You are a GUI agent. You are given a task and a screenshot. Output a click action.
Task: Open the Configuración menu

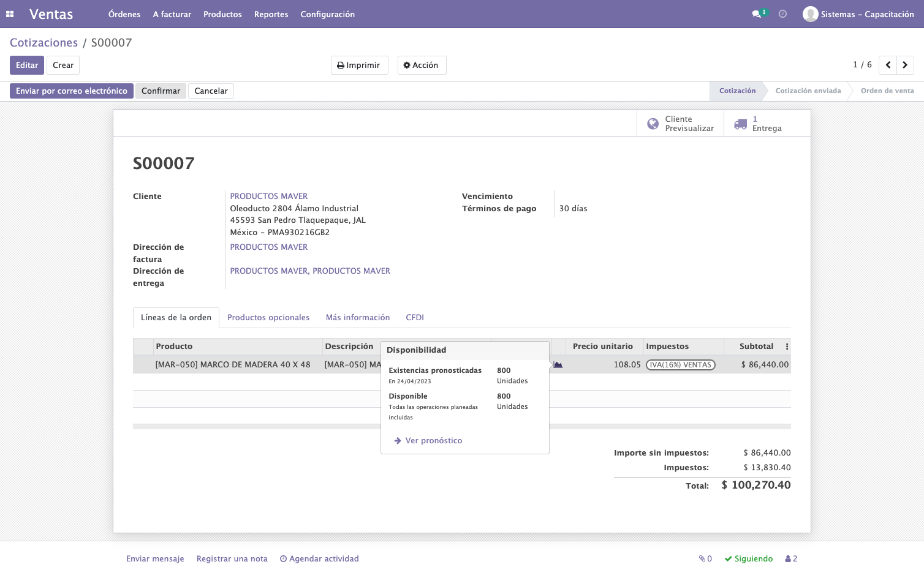[327, 14]
